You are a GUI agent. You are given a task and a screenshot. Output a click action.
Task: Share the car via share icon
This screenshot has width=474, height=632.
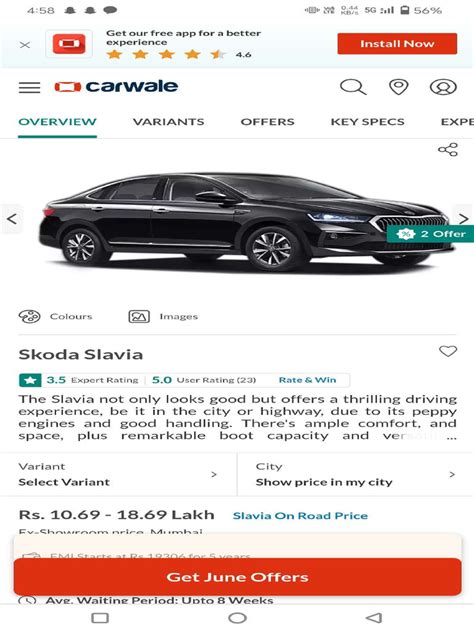(x=448, y=150)
